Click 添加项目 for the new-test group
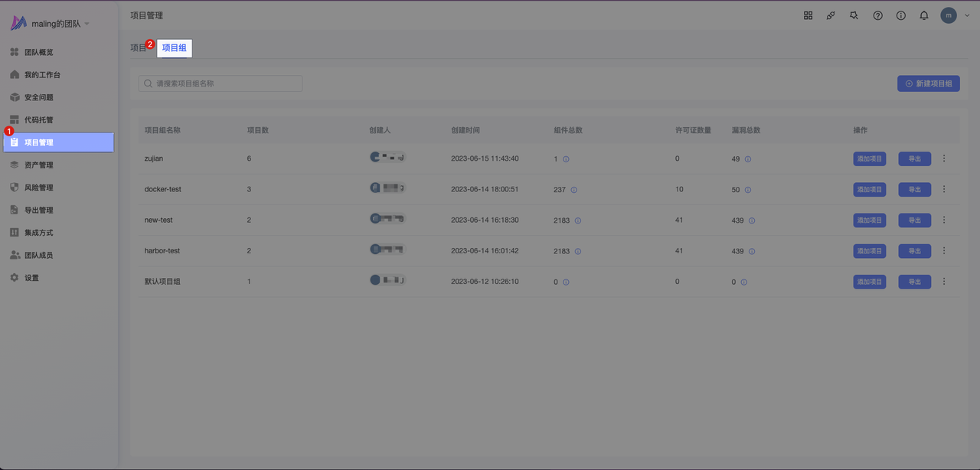The height and width of the screenshot is (470, 980). click(x=869, y=220)
